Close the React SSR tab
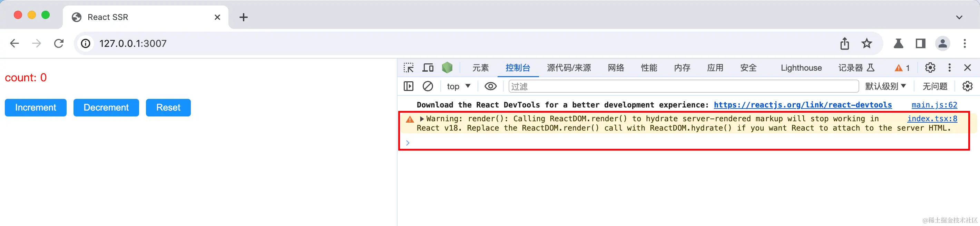 [x=217, y=17]
